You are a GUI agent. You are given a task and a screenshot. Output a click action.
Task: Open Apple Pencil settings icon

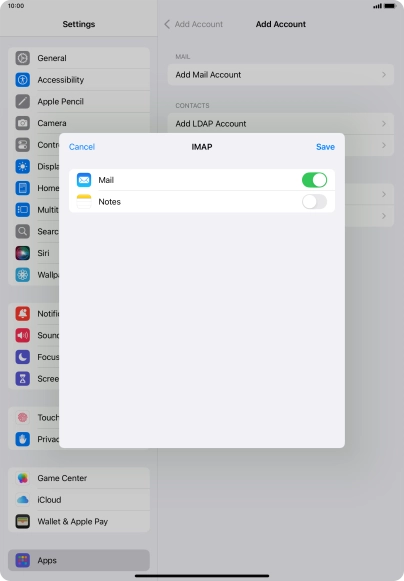click(x=23, y=102)
